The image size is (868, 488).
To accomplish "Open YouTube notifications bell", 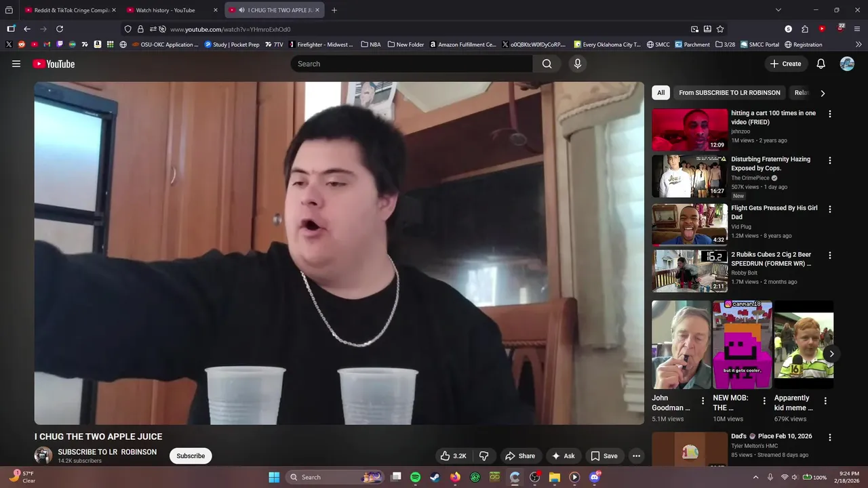I will 821,64.
